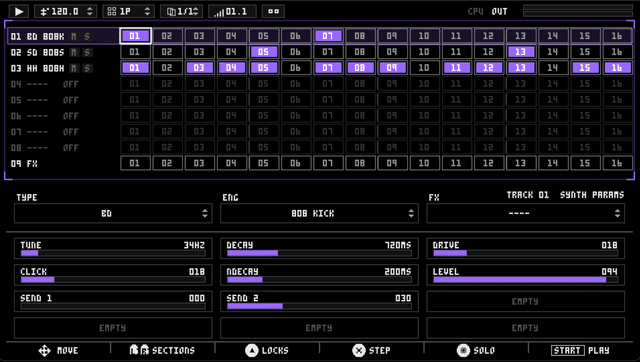Click the tempo stepper showing 120.0
Screen dimensions: 640x362
pos(65,11)
